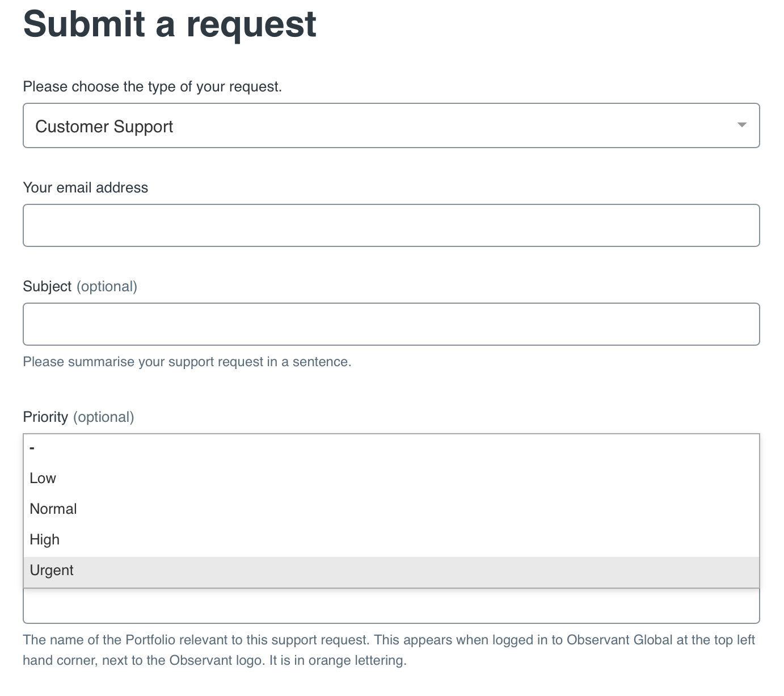Click 'Please choose the type' label
Image resolution: width=784 pixels, height=696 pixels.
point(152,87)
